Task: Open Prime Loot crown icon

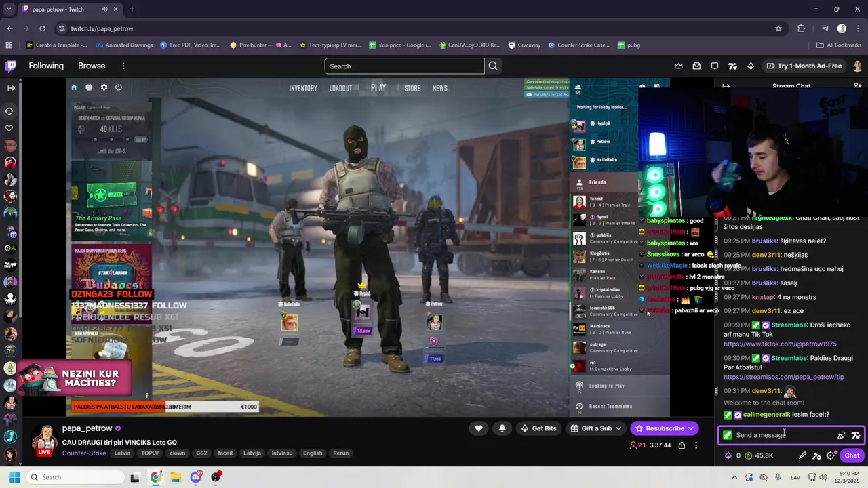Action: [x=678, y=66]
